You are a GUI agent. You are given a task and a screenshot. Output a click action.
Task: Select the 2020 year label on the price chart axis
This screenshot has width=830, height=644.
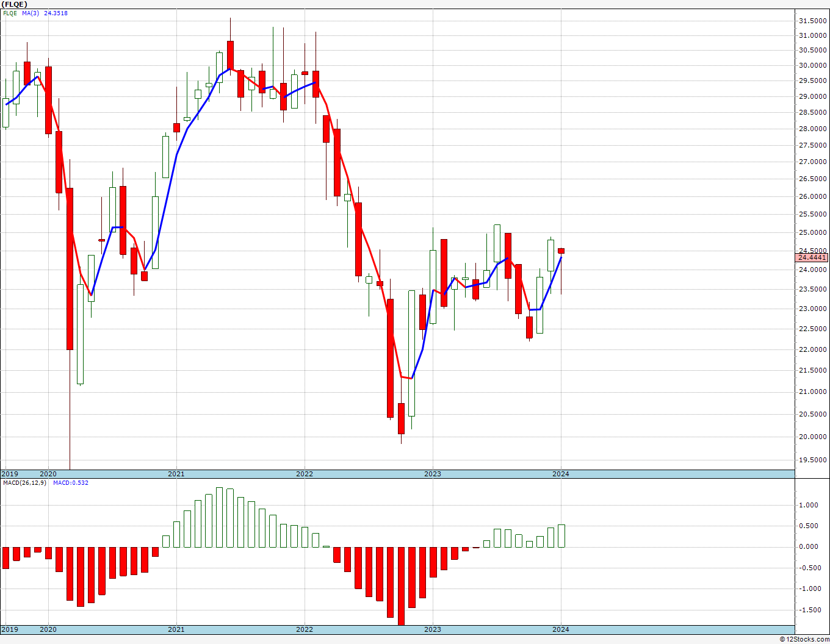[x=48, y=474]
